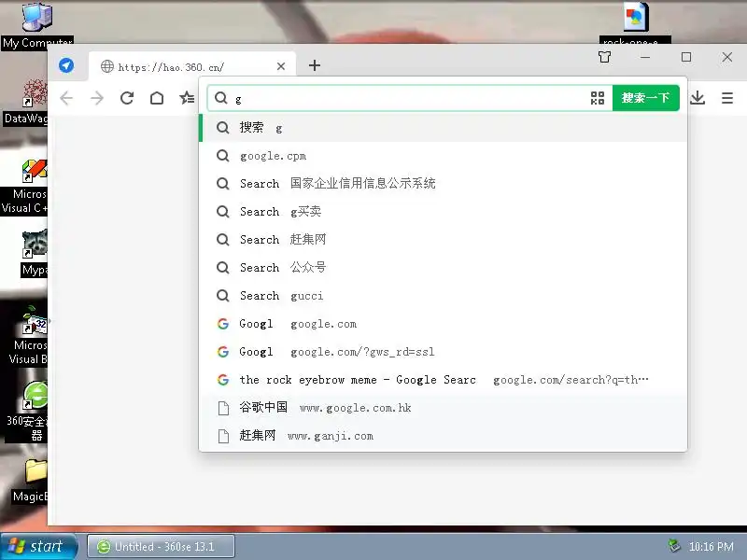Click the system tray network icon

pos(674,546)
